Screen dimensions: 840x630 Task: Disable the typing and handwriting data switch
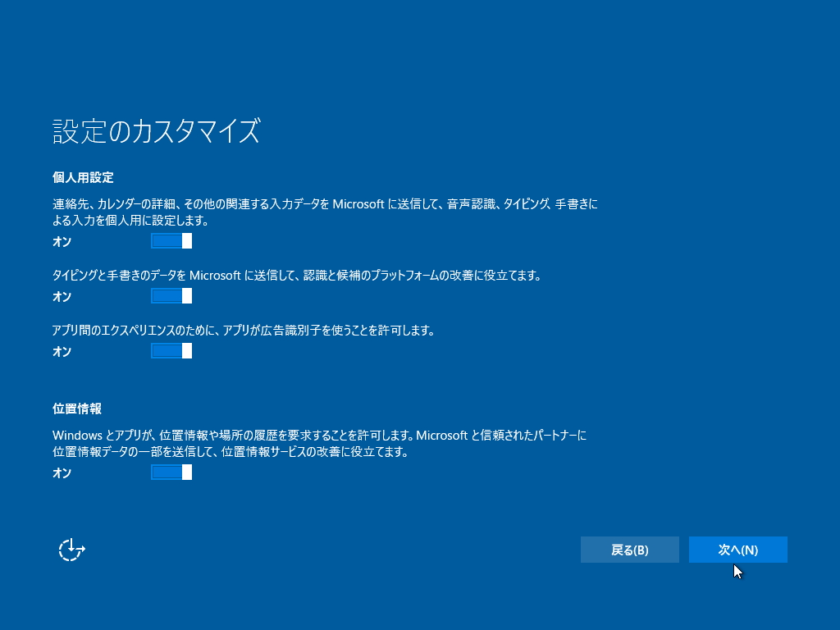pyautogui.click(x=171, y=295)
